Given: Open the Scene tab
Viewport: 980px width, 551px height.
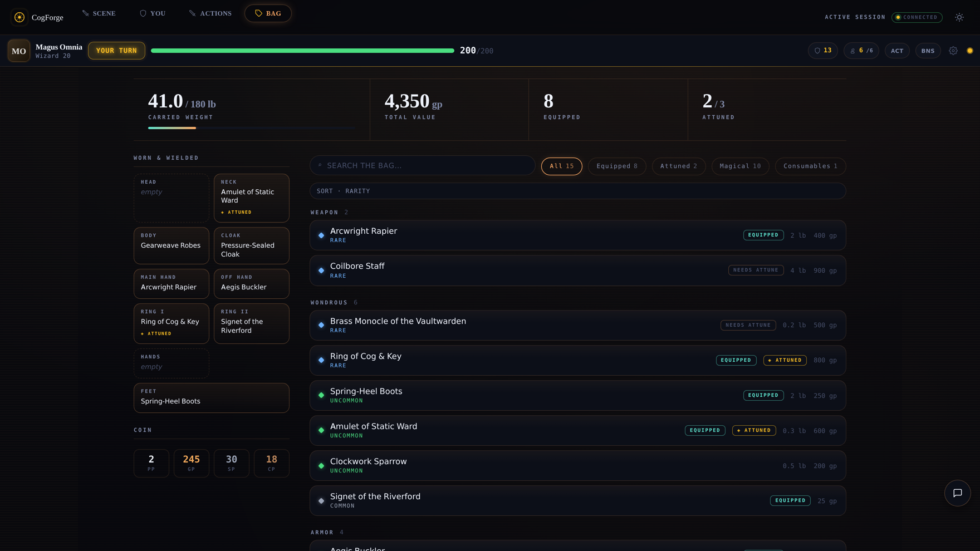Looking at the screenshot, I should coord(99,13).
